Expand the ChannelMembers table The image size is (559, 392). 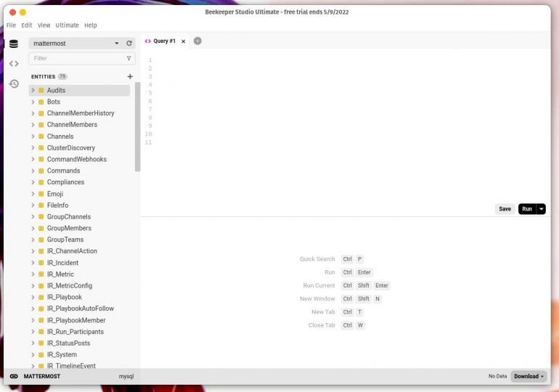[x=33, y=125]
